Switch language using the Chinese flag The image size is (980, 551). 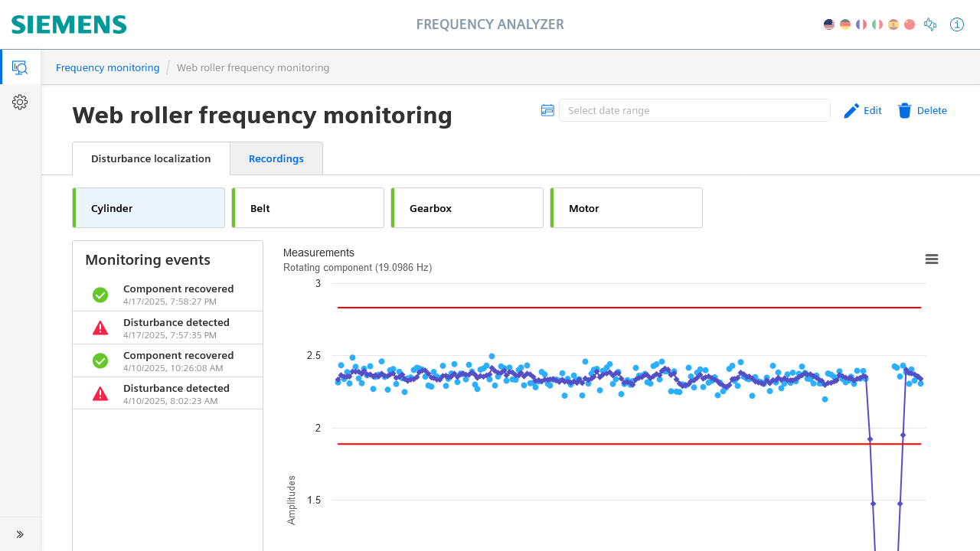(x=910, y=24)
